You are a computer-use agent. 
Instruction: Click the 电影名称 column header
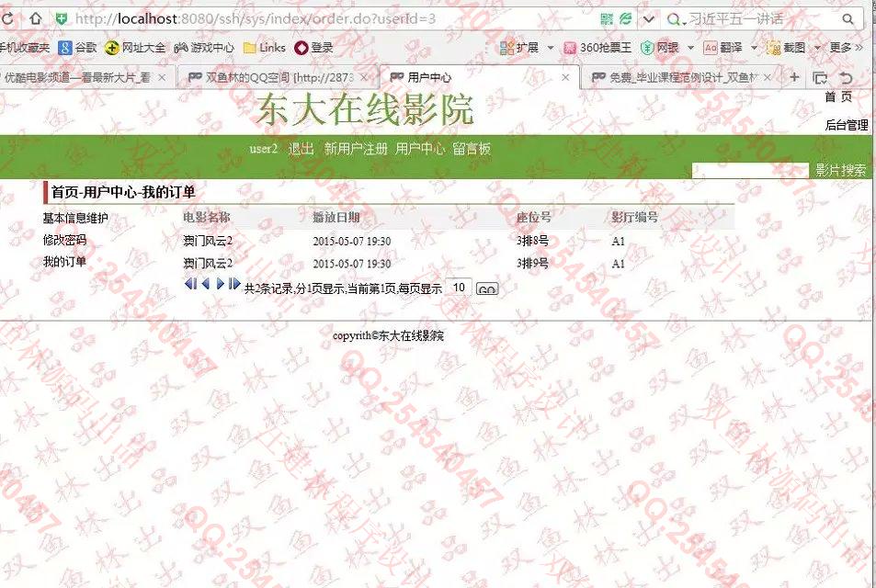click(x=207, y=217)
